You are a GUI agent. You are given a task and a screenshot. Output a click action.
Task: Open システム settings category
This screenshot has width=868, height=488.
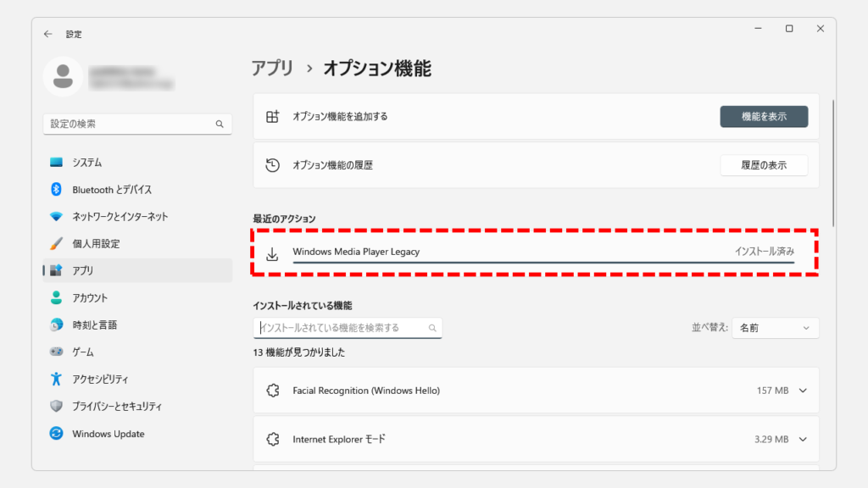tap(86, 163)
